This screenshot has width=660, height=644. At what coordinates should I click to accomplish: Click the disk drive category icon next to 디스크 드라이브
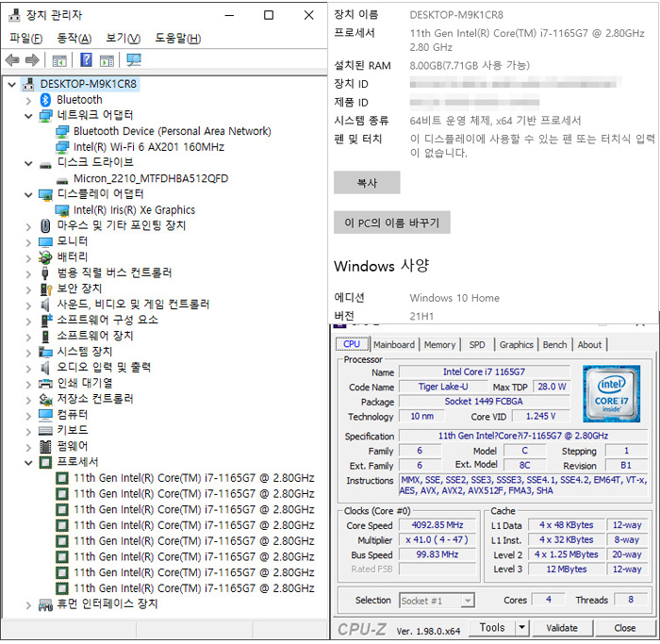tap(45, 165)
